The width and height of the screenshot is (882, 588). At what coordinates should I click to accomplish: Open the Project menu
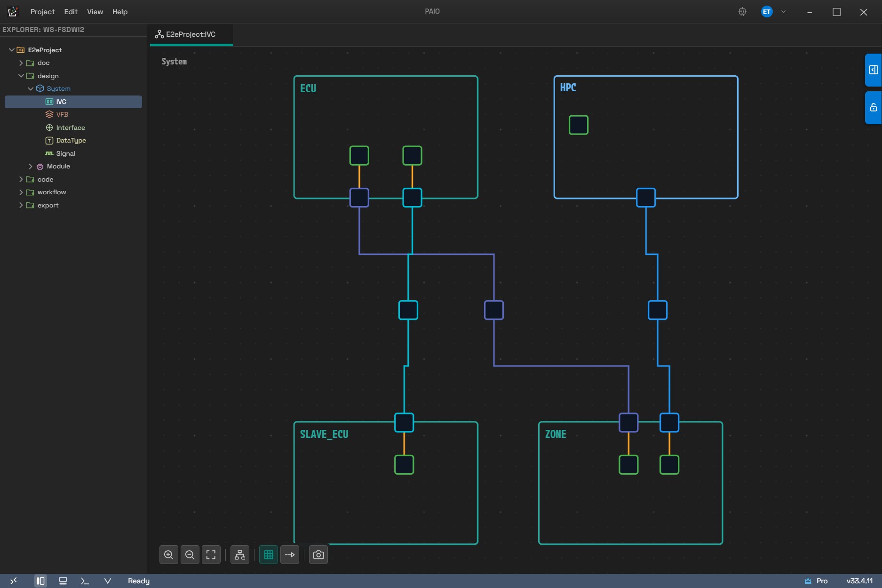coord(42,12)
